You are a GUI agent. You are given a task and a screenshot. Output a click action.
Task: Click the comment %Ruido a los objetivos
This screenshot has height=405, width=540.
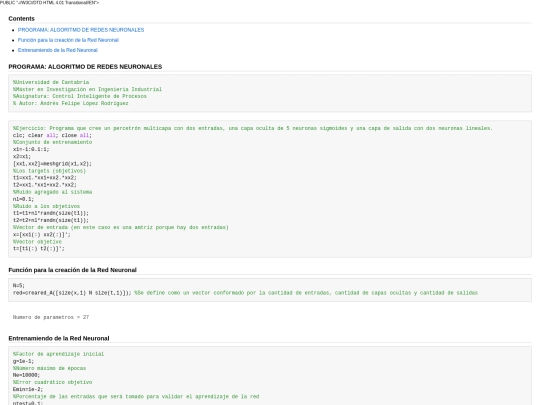pos(46,206)
